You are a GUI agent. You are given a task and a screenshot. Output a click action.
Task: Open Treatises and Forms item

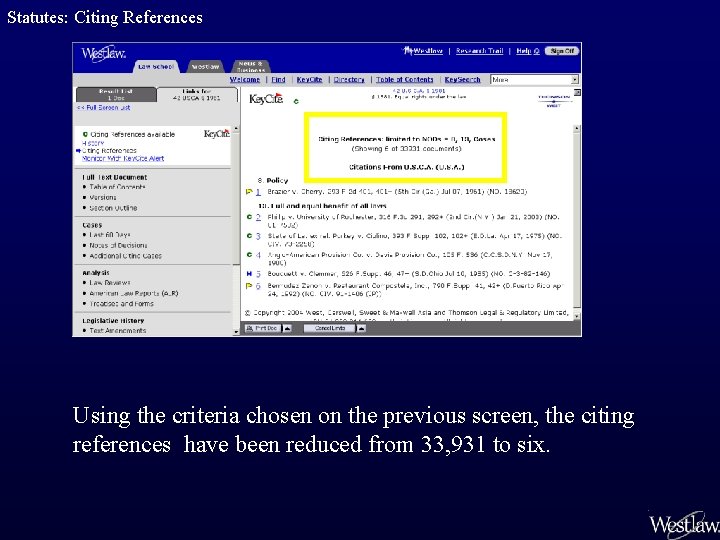(x=122, y=304)
